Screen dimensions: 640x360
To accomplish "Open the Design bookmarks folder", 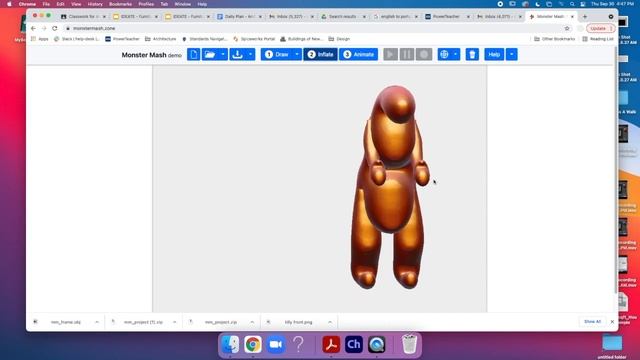I will [339, 39].
